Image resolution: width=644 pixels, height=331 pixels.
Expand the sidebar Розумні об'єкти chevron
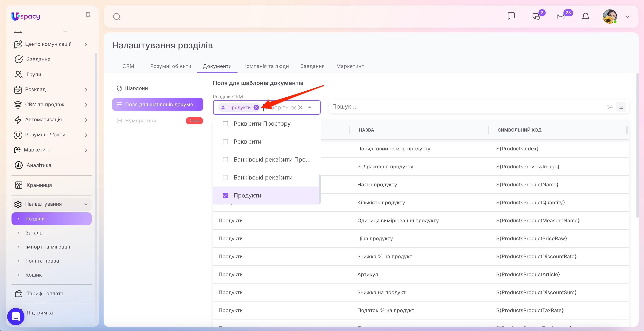tap(86, 135)
